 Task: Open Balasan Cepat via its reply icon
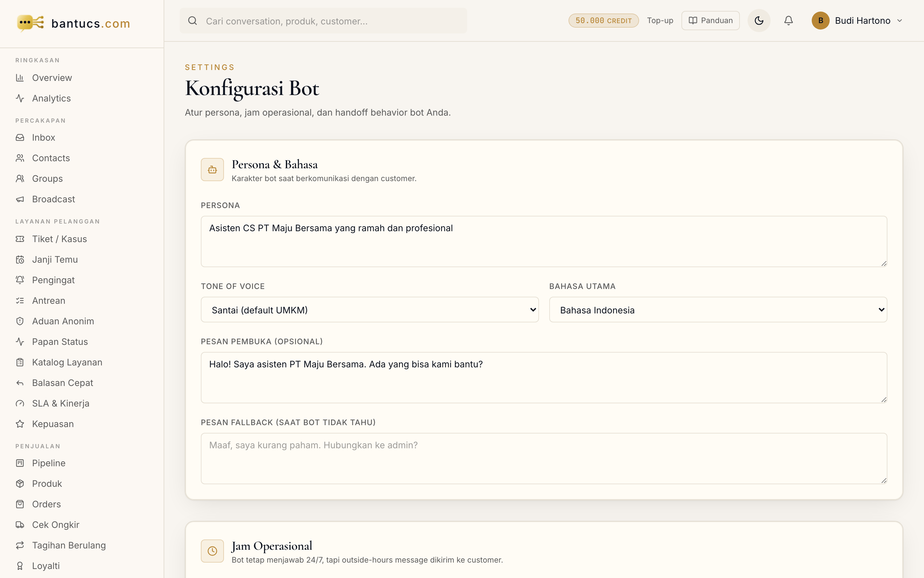(20, 383)
